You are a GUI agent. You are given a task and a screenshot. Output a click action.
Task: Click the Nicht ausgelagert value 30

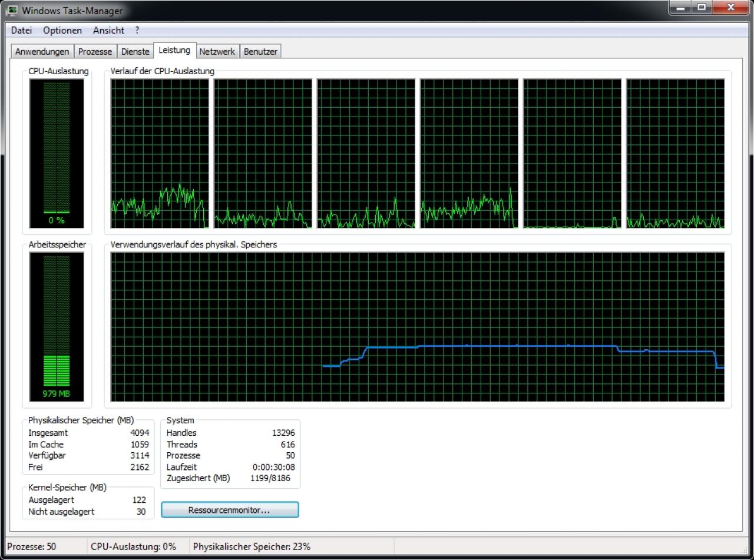pos(141,512)
